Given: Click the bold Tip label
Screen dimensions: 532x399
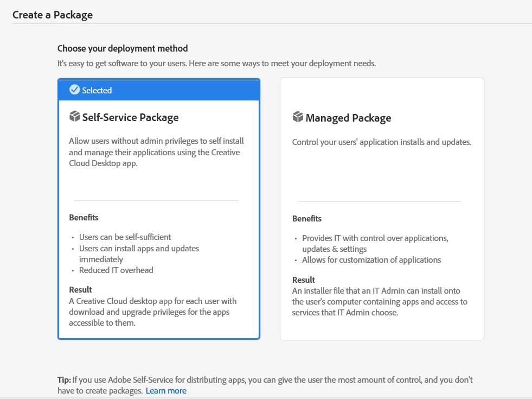Looking at the screenshot, I should click(x=64, y=380).
